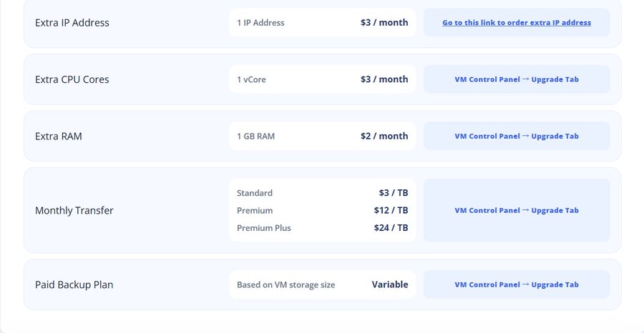Select the Monthly Transfer heading

click(x=74, y=210)
